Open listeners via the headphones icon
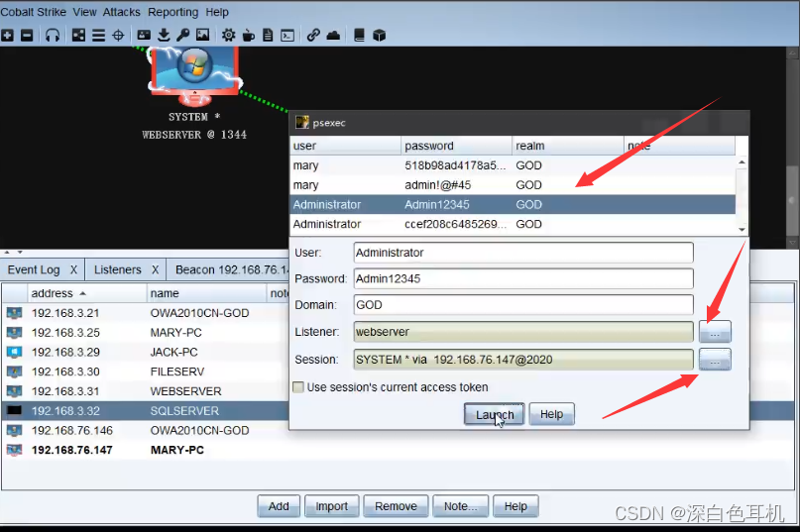 [53, 36]
